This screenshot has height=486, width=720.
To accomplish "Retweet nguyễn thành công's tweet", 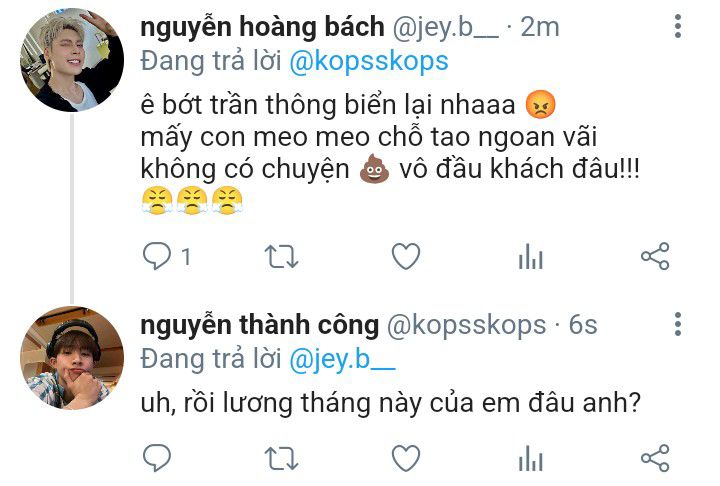I will (x=281, y=458).
